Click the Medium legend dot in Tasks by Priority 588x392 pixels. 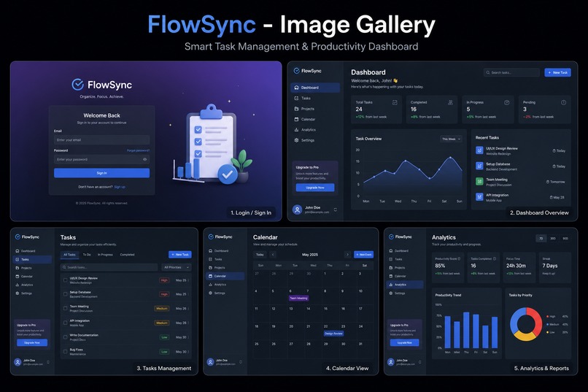pos(547,325)
